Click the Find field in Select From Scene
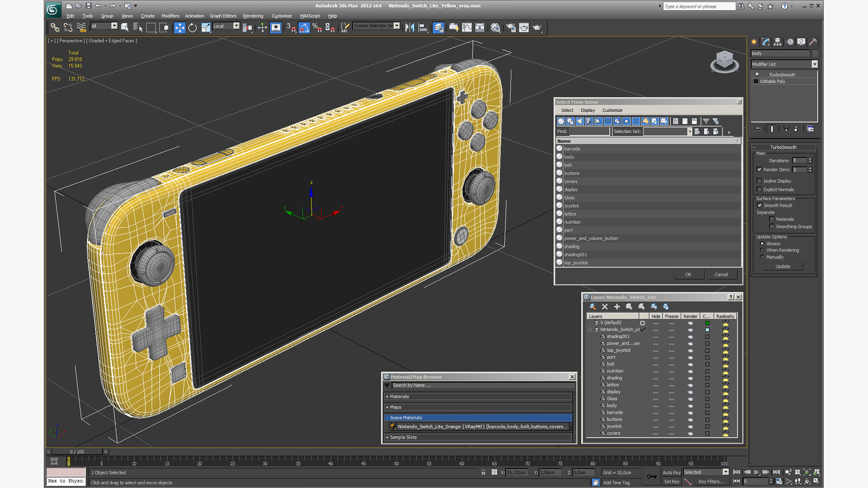 589,131
